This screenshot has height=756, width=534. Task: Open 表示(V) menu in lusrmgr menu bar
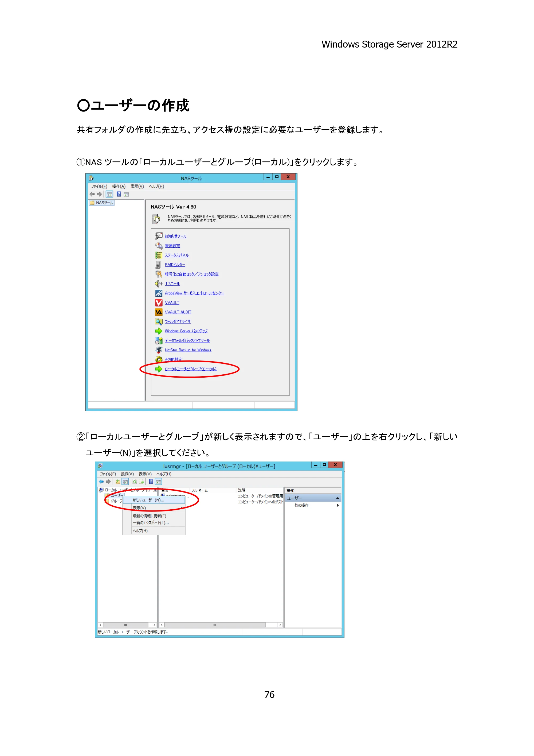click(145, 474)
